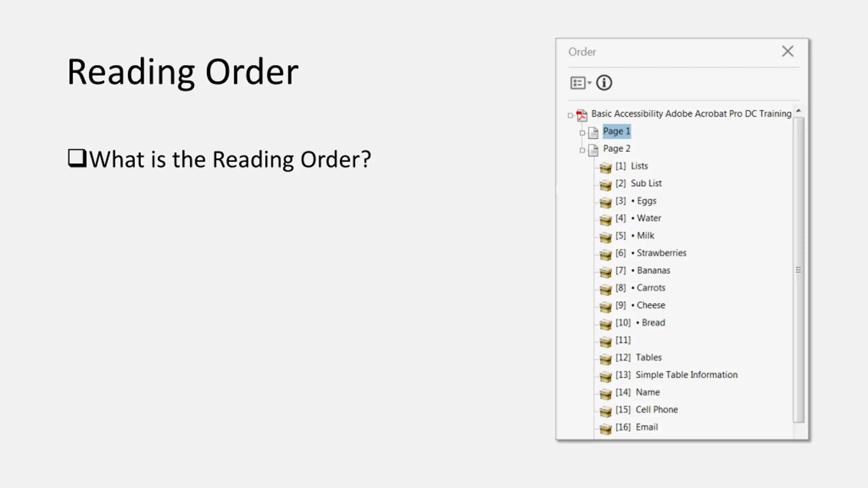868x488 pixels.
Task: Collapse the Page 2 tree node
Action: (x=582, y=150)
